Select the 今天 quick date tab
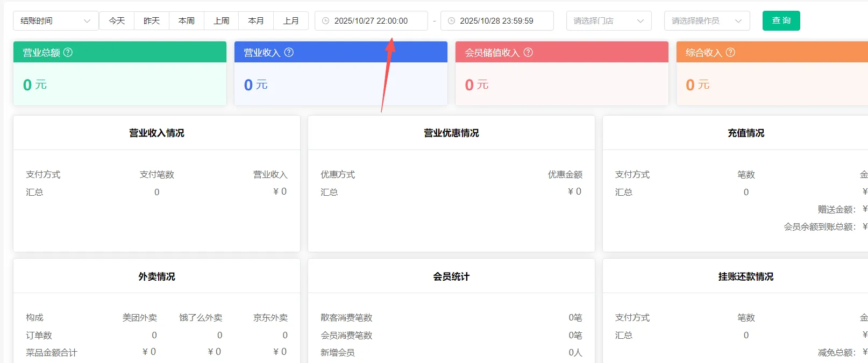The image size is (868, 363). tap(117, 21)
